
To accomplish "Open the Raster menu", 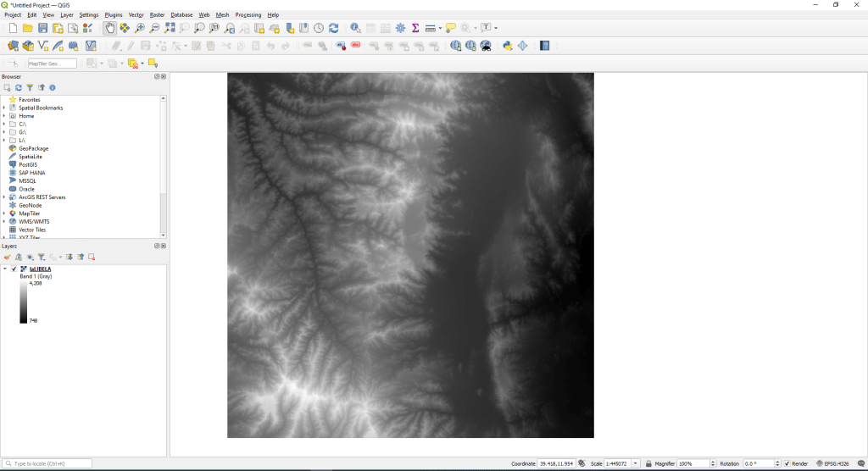I will (x=157, y=14).
